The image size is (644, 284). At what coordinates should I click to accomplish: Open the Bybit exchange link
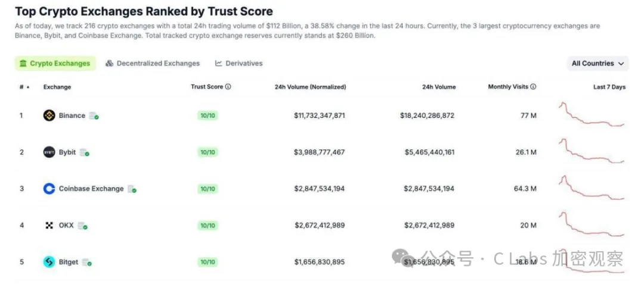[67, 152]
